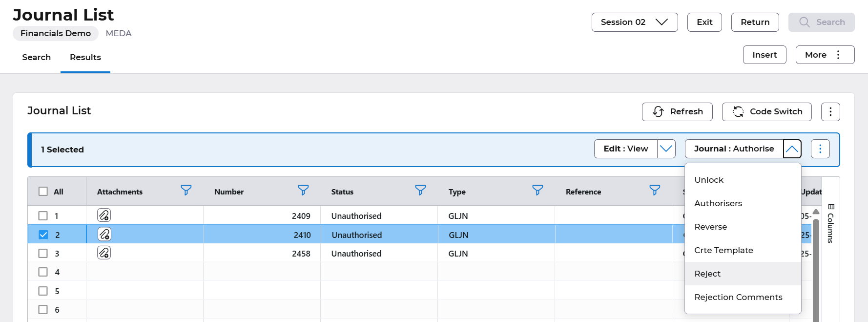Screen dimensions: 868x322
Task: Open selection bar kebab menu
Action: coord(820,149)
